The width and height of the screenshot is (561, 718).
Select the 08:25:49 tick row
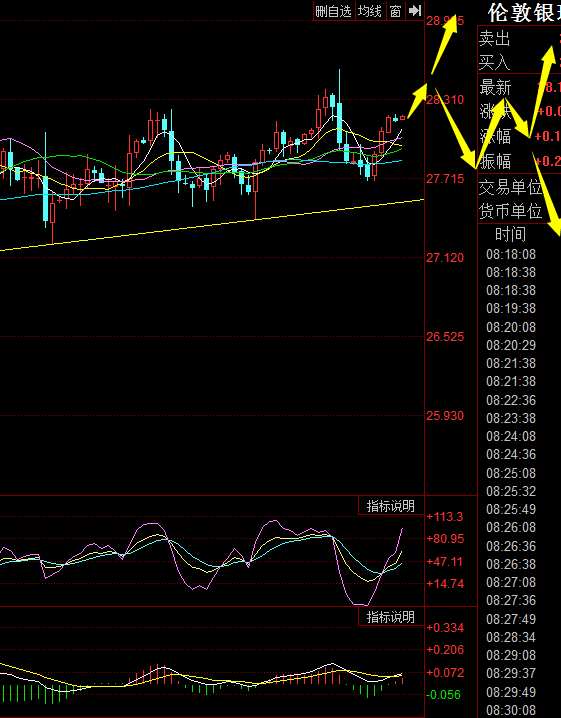pyautogui.click(x=511, y=509)
